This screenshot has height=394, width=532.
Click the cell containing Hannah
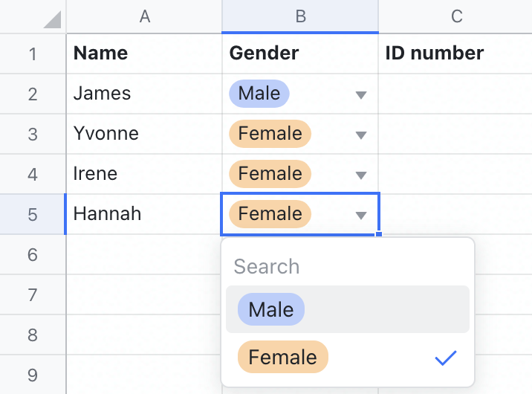pyautogui.click(x=144, y=214)
